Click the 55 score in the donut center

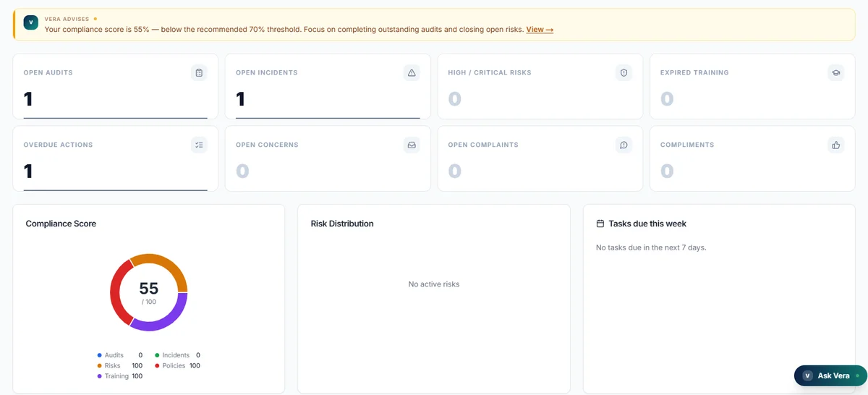pos(148,289)
